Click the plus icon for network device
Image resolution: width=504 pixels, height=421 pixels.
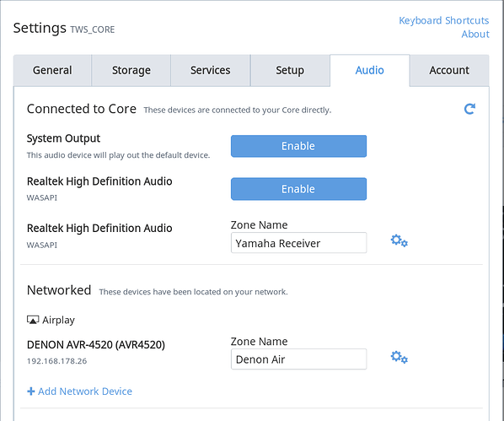[x=31, y=391]
